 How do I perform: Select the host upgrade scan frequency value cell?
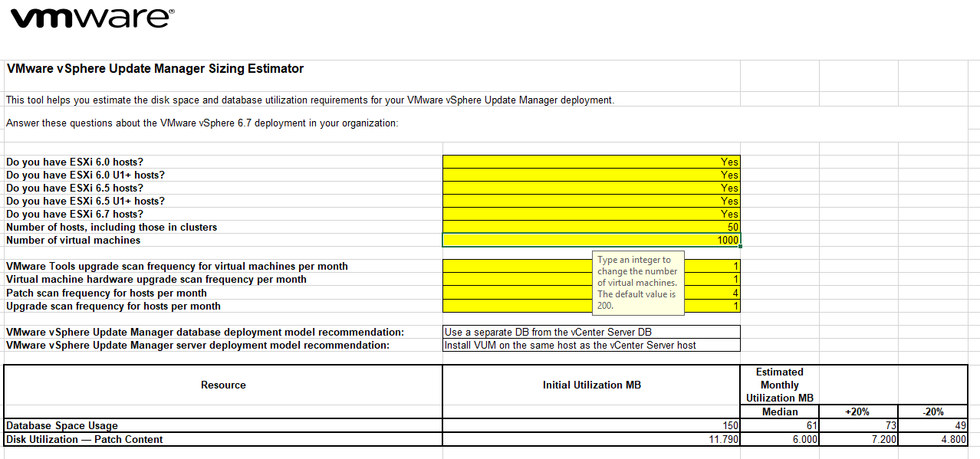click(x=591, y=306)
